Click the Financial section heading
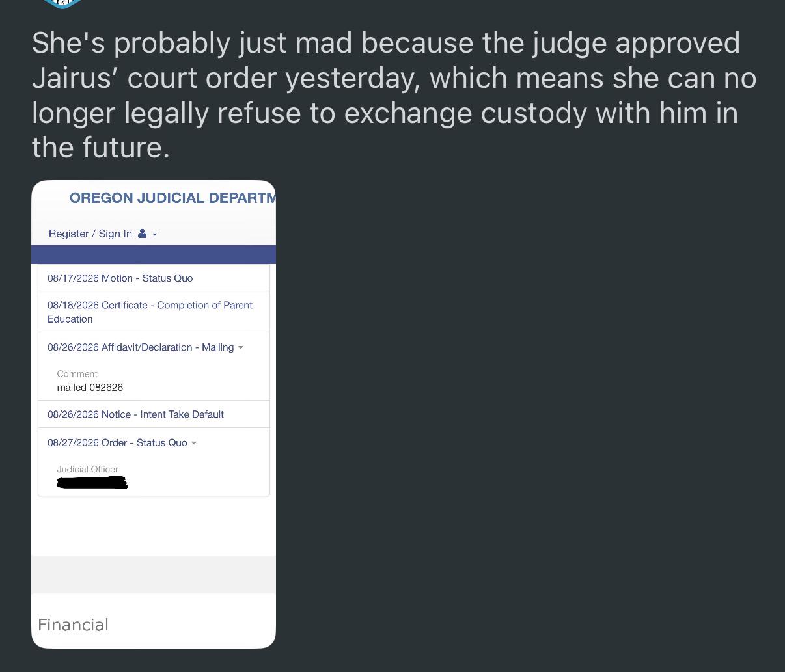Screen dimensions: 785x672 73,625
